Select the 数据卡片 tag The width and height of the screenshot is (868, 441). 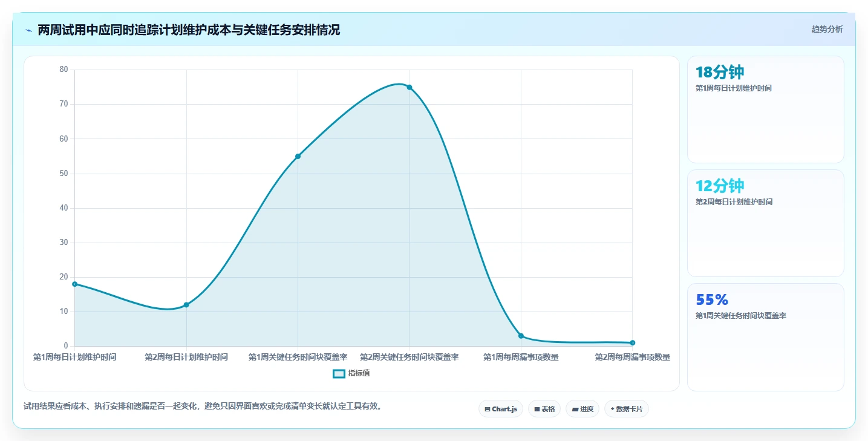627,409
